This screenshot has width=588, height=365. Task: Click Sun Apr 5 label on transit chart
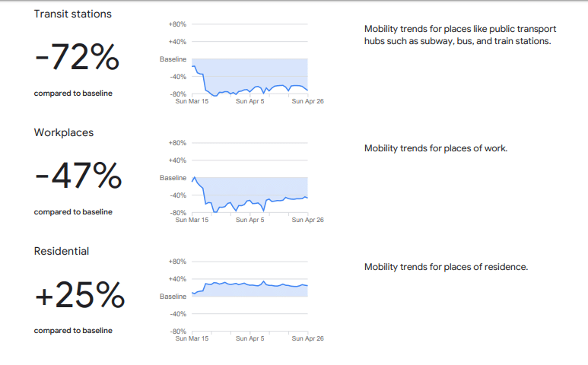[250, 101]
